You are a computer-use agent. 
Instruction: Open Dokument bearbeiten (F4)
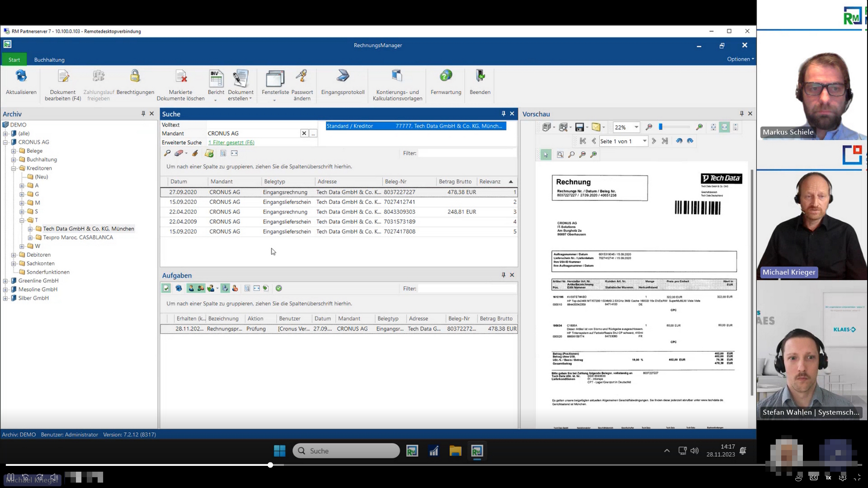click(x=63, y=85)
